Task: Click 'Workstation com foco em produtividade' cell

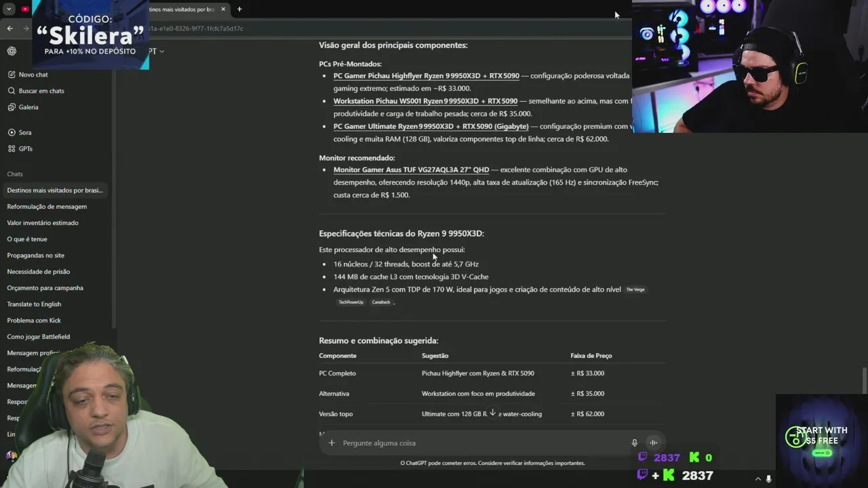Action: [478, 394]
